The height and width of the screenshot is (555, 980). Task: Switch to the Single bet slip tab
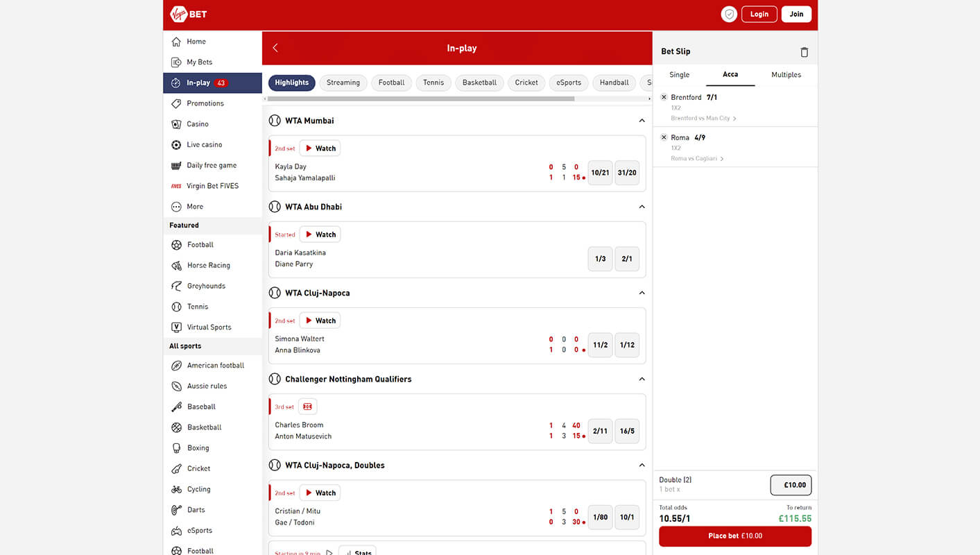click(680, 75)
